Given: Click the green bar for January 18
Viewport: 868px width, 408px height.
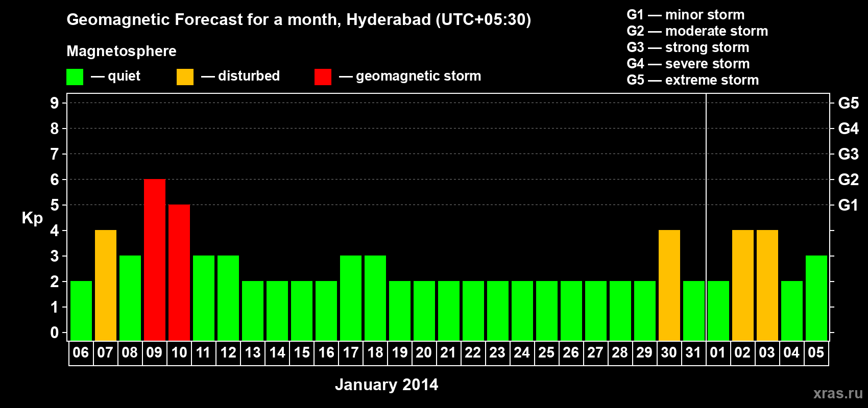Looking at the screenshot, I should coord(375,298).
